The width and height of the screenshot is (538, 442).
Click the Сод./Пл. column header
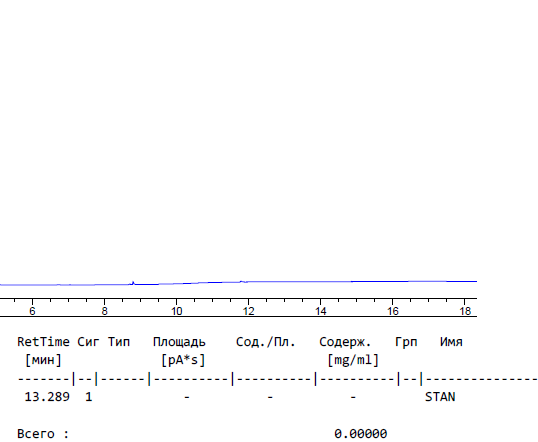point(266,342)
